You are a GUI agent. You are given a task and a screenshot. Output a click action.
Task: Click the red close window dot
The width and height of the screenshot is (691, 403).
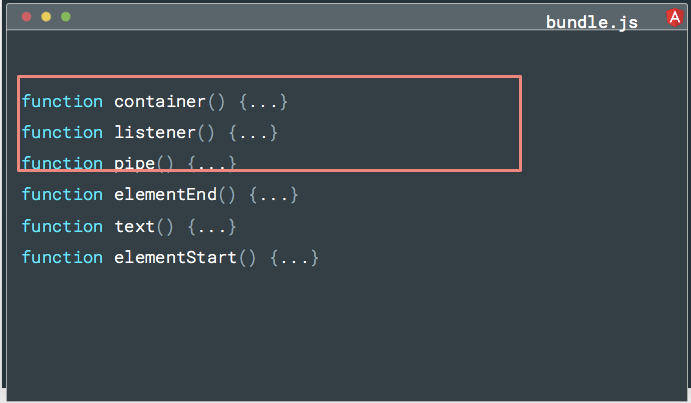(x=26, y=17)
